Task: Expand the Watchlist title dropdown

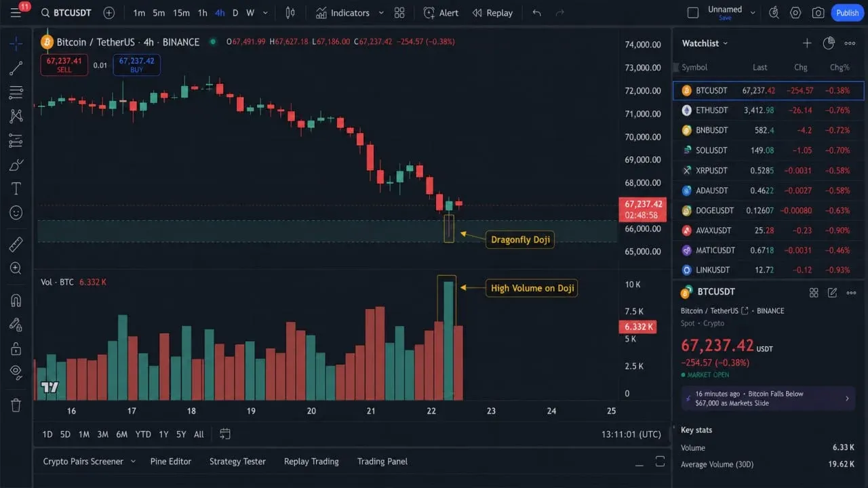Action: pyautogui.click(x=726, y=43)
